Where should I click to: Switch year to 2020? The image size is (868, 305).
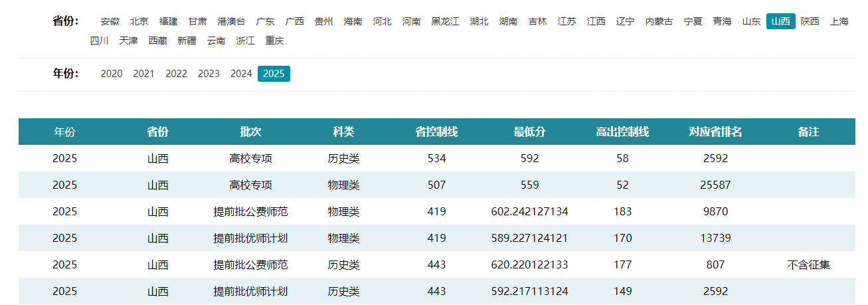[112, 74]
